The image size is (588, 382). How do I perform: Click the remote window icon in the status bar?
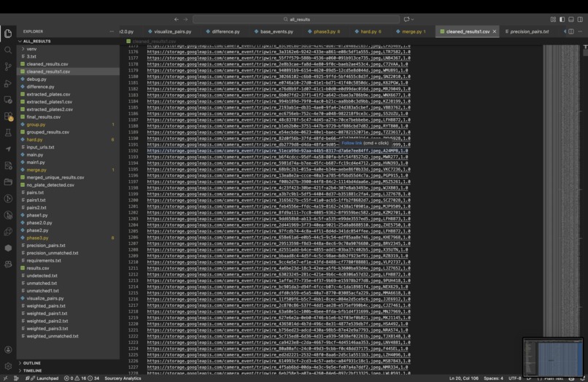coord(5,378)
